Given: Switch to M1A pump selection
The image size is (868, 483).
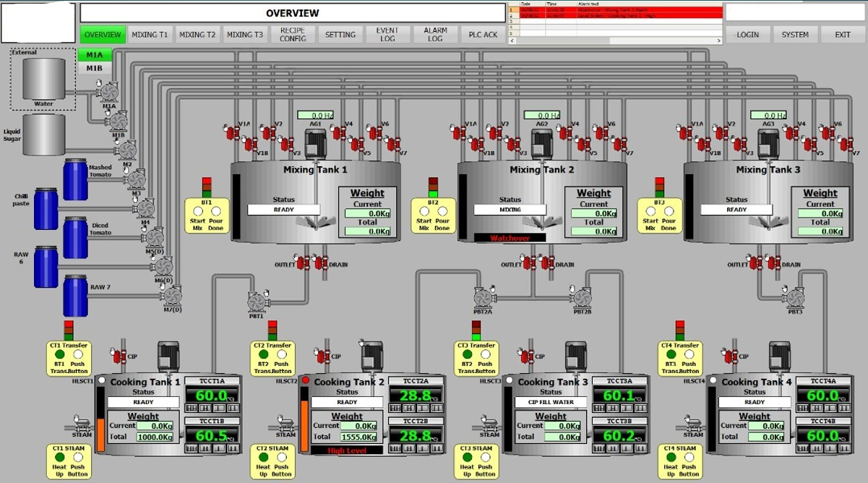Looking at the screenshot, I should 94,55.
